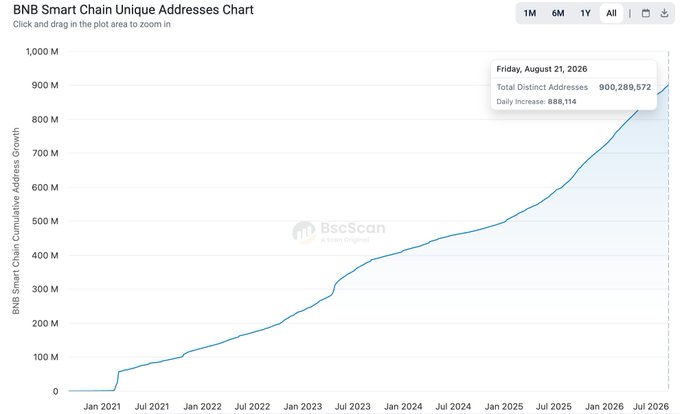Select the 6M time range

click(558, 13)
